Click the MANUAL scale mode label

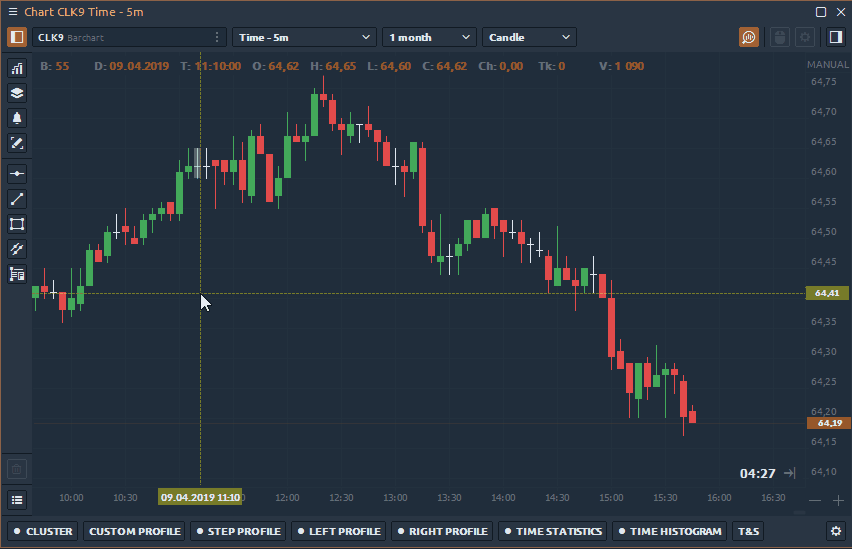click(828, 65)
